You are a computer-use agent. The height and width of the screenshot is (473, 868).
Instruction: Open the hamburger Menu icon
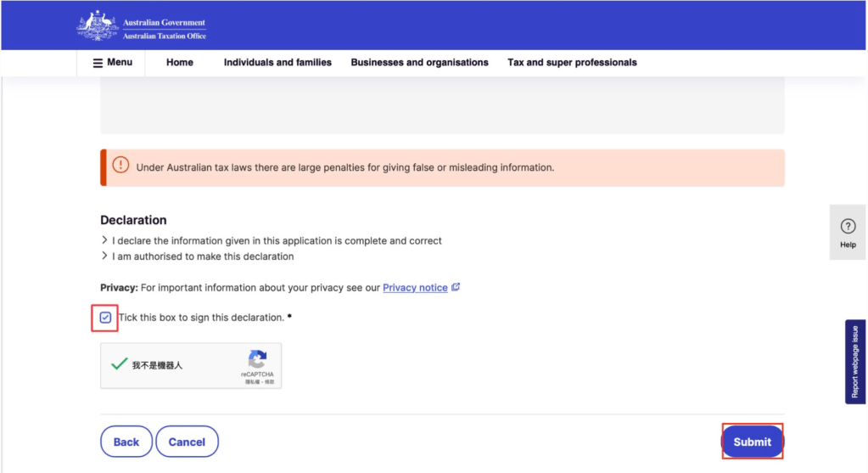pyautogui.click(x=97, y=63)
